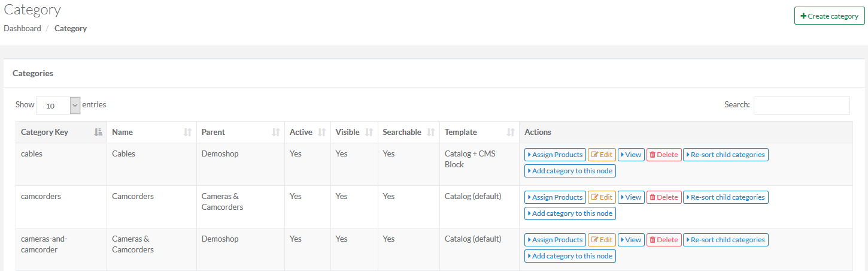The image size is (868, 271).
Task: Edit the cameras-and-camcorder category
Action: point(602,240)
